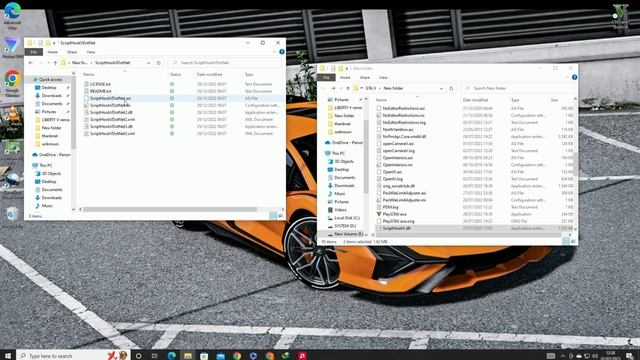The image size is (640, 360).
Task: Refresh the ScriptHookVDotNet folder view
Action: 159,63
